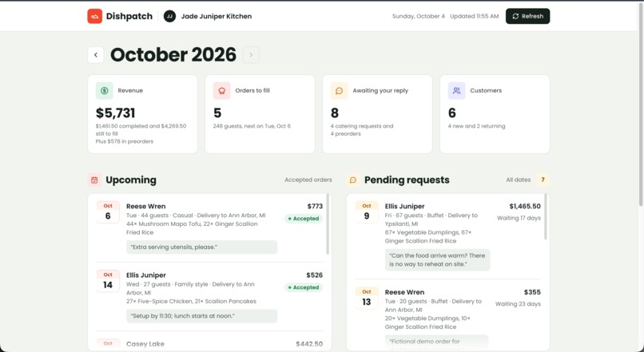This screenshot has height=352, width=644.
Task: Click the Oct 13 date tile
Action: coord(367,299)
